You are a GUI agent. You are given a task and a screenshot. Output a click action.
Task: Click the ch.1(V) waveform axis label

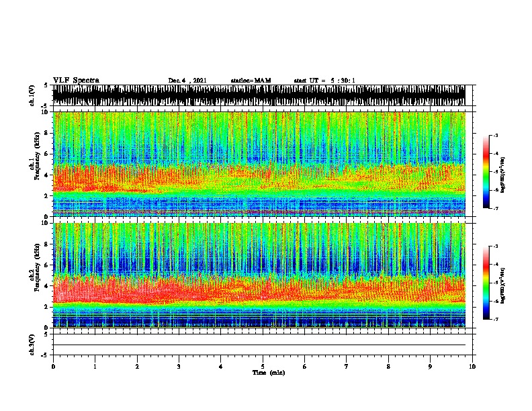pos(32,95)
